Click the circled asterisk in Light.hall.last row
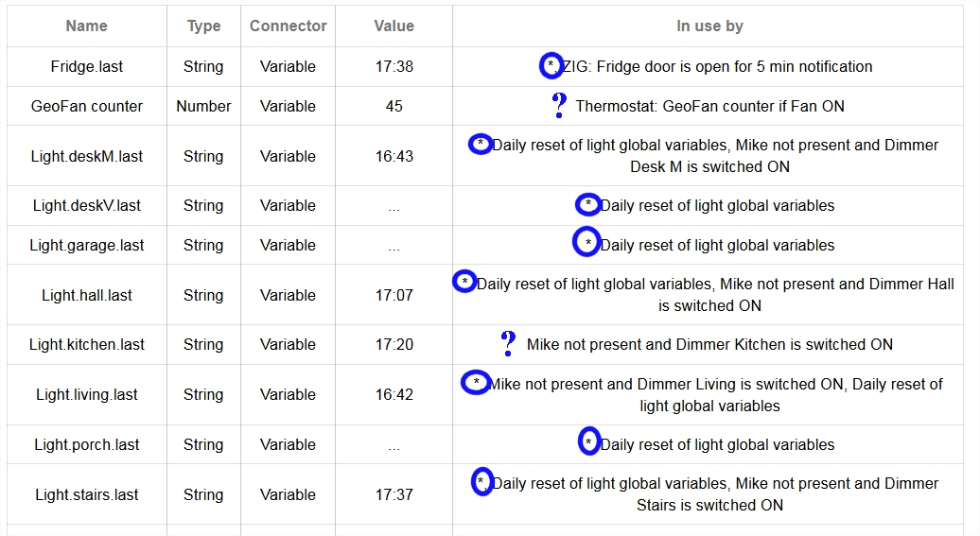 464,282
